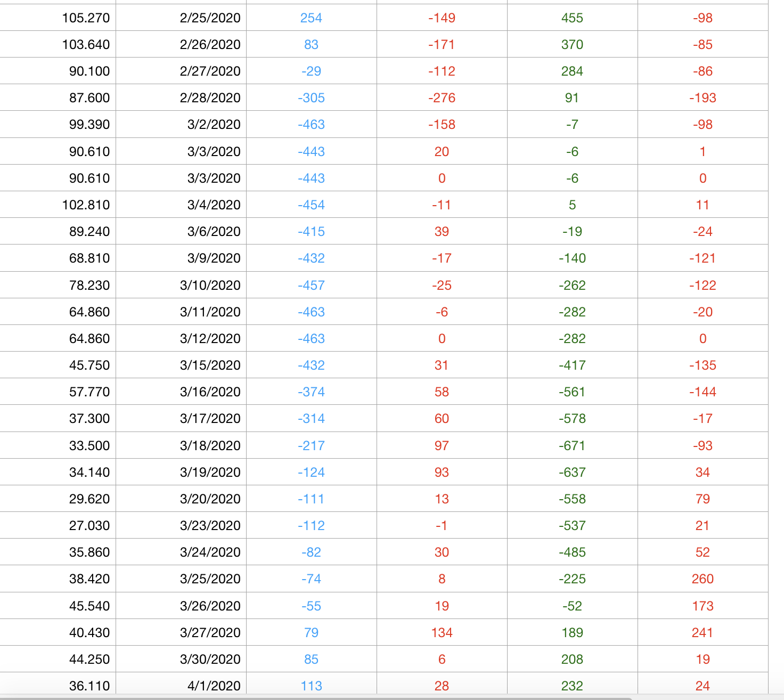Click the red value -276

point(442,97)
